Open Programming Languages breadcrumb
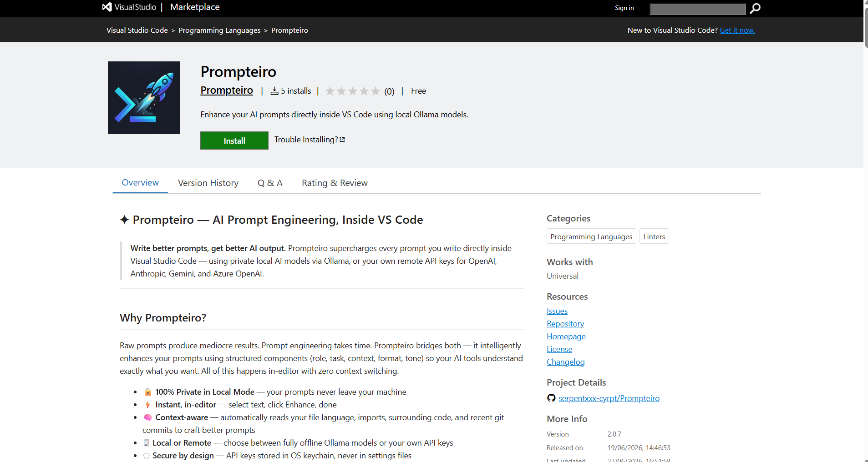The width and height of the screenshot is (868, 462). (219, 30)
